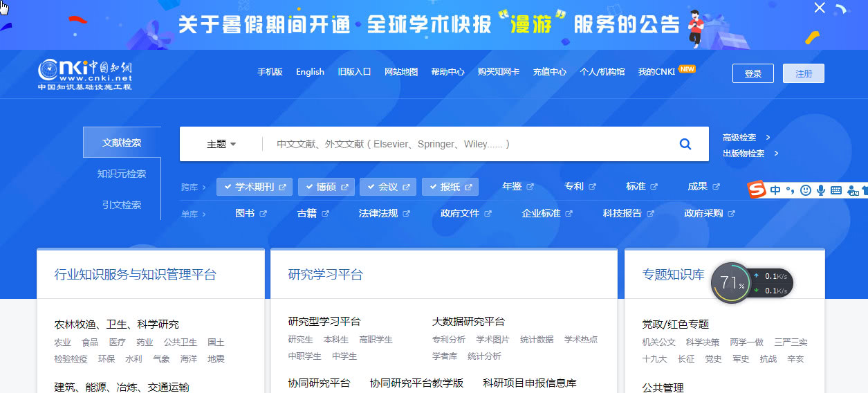The image size is (868, 393).
Task: Uncheck the 报纸 database checkbox
Action: (434, 187)
